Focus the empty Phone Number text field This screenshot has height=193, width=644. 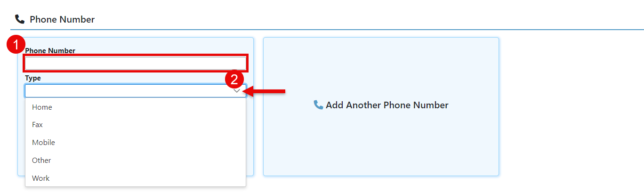[136, 63]
